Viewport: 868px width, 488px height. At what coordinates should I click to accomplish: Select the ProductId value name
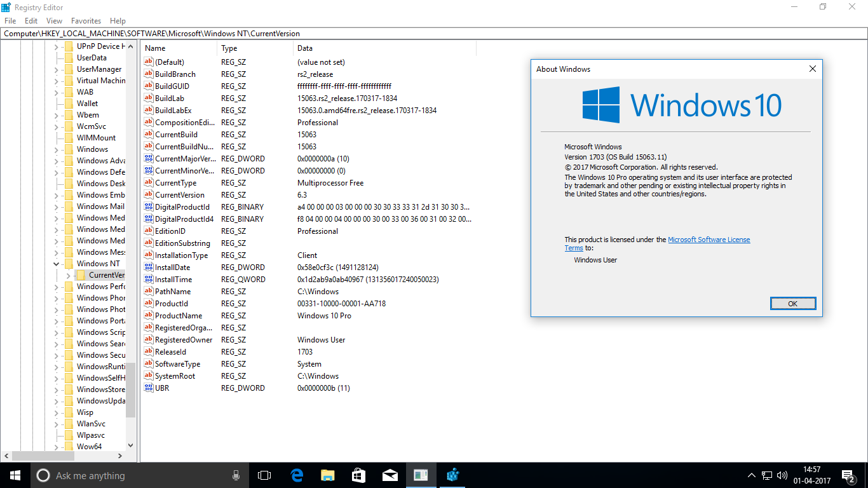pos(171,304)
